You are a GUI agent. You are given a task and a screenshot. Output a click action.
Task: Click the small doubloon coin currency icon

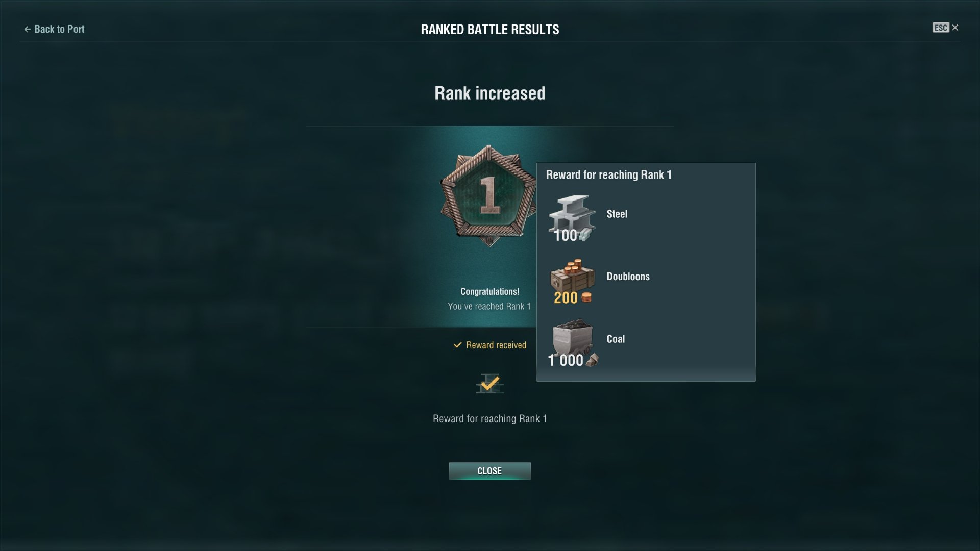[586, 297]
